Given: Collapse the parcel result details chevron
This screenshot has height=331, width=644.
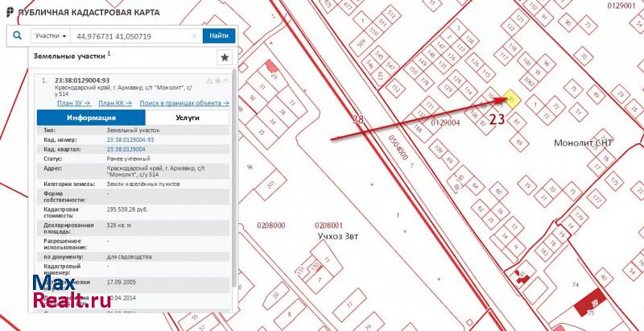Looking at the screenshot, I should [x=226, y=81].
